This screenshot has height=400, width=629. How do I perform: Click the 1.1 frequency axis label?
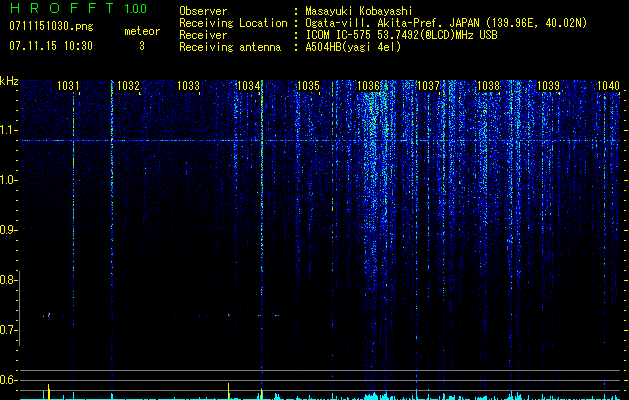pyautogui.click(x=8, y=131)
